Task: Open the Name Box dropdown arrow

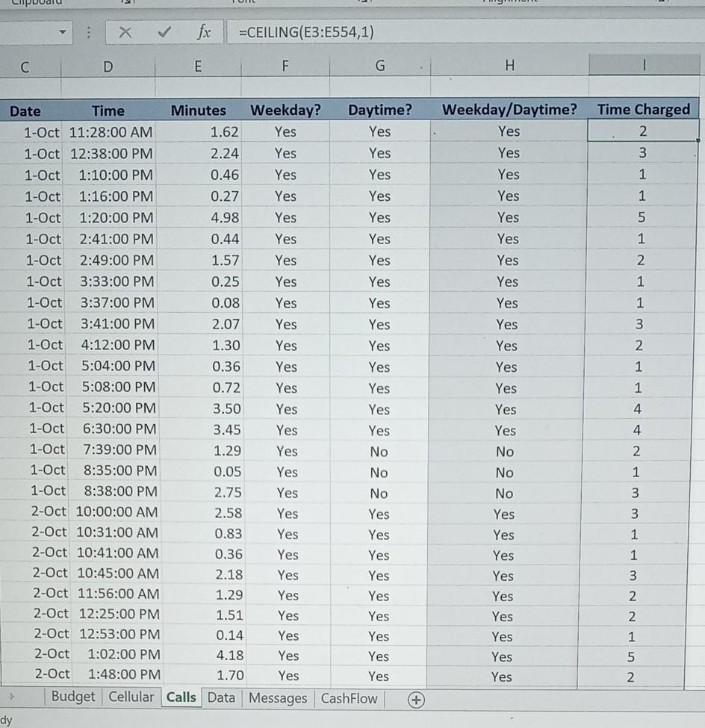Action: tap(62, 31)
